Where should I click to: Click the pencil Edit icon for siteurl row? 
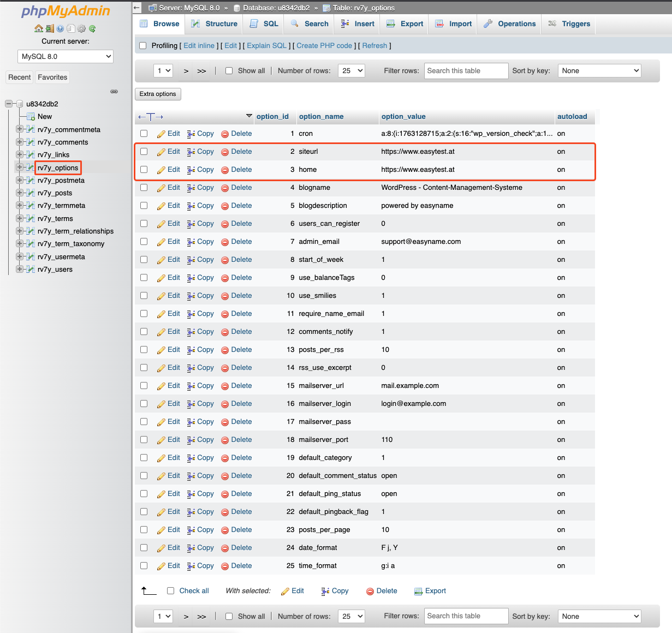pos(161,152)
